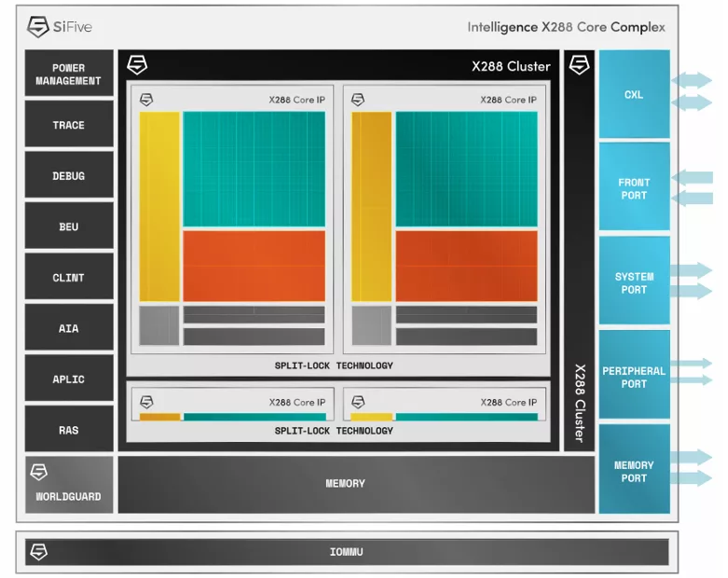Click the SiFive icon in the WorldGuard block
This screenshot has height=578, width=728.
pos(38,473)
